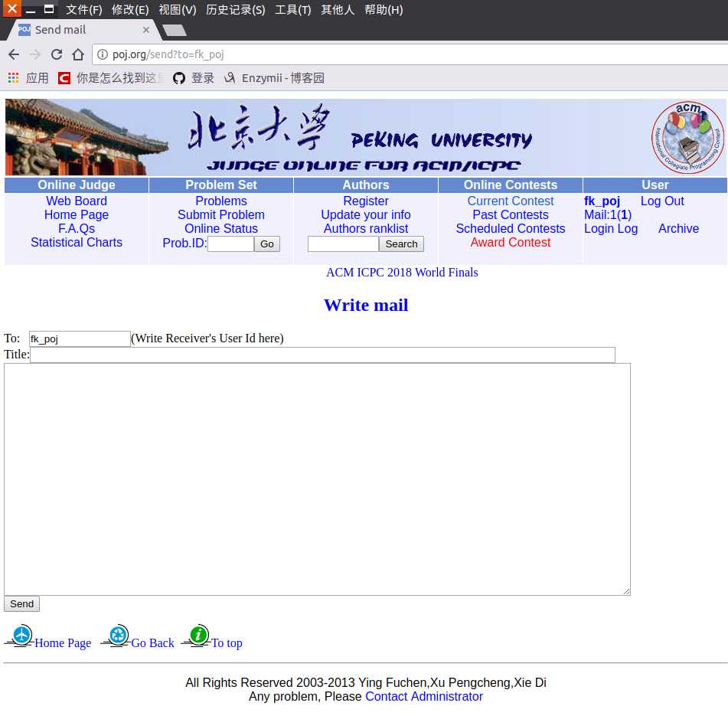Go to browser home page icon
Screen dimensions: 728x716
click(78, 54)
